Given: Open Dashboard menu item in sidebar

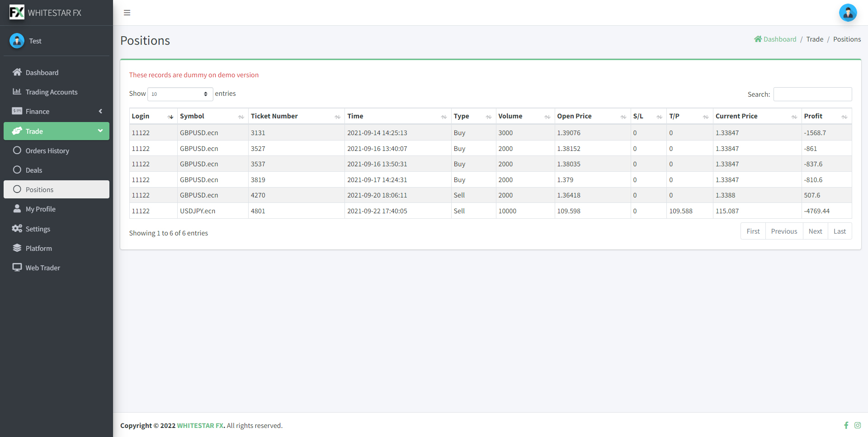Looking at the screenshot, I should point(57,72).
